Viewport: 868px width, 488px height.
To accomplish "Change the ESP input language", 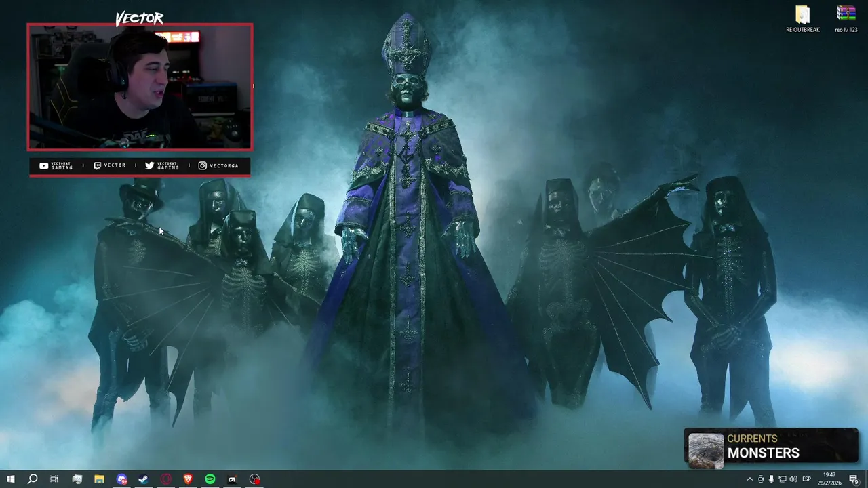I will point(807,479).
